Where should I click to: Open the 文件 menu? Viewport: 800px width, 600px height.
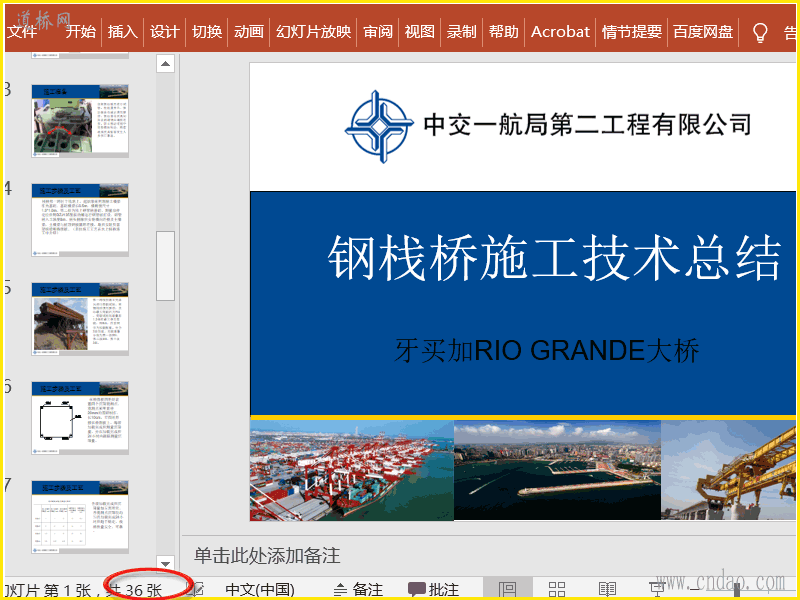pos(22,32)
